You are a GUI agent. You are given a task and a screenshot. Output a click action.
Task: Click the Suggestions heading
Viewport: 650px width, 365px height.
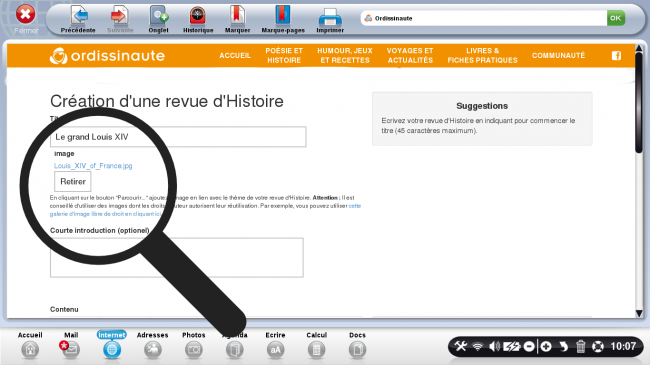pos(482,106)
